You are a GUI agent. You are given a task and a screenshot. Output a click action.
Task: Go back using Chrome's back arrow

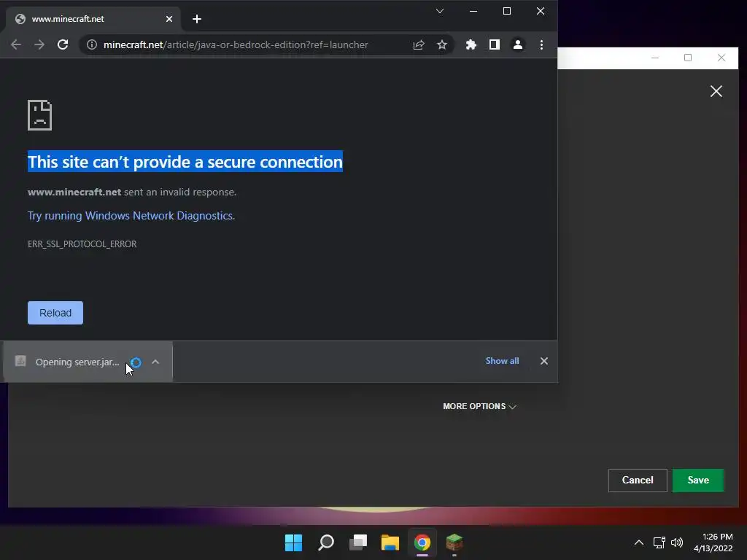[x=16, y=44]
